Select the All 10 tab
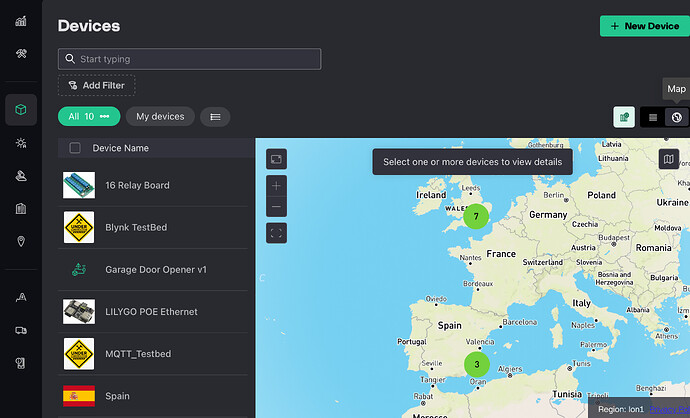This screenshot has height=418, width=690. (x=89, y=117)
